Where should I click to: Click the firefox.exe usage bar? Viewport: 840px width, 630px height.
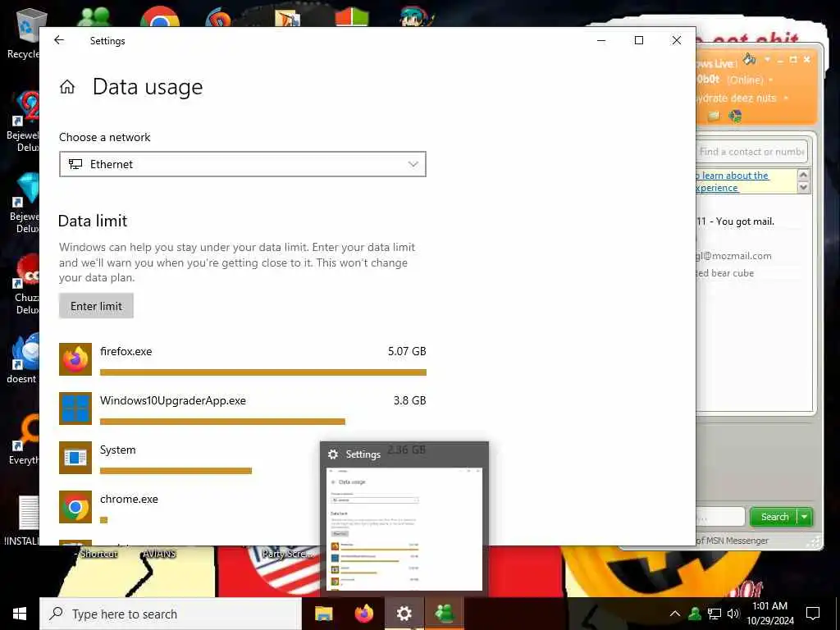tap(263, 372)
